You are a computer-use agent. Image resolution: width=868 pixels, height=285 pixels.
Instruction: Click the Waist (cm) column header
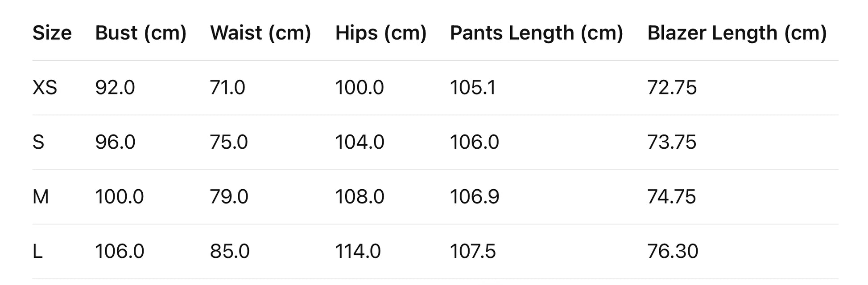coord(260,33)
